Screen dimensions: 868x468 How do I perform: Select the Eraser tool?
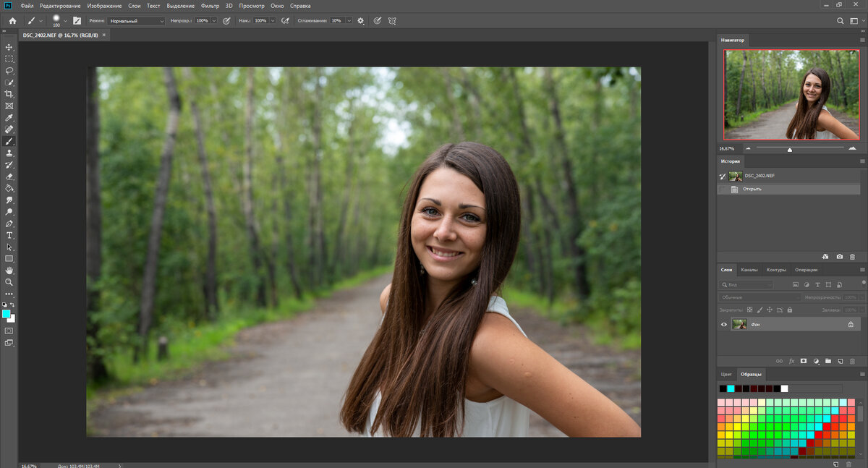click(x=9, y=176)
